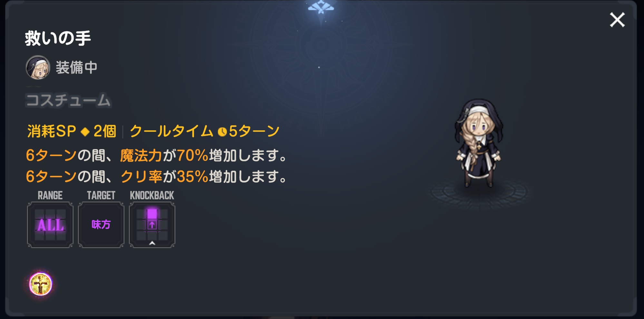Click the nun character portrait avatar
The height and width of the screenshot is (319, 644).
[38, 67]
